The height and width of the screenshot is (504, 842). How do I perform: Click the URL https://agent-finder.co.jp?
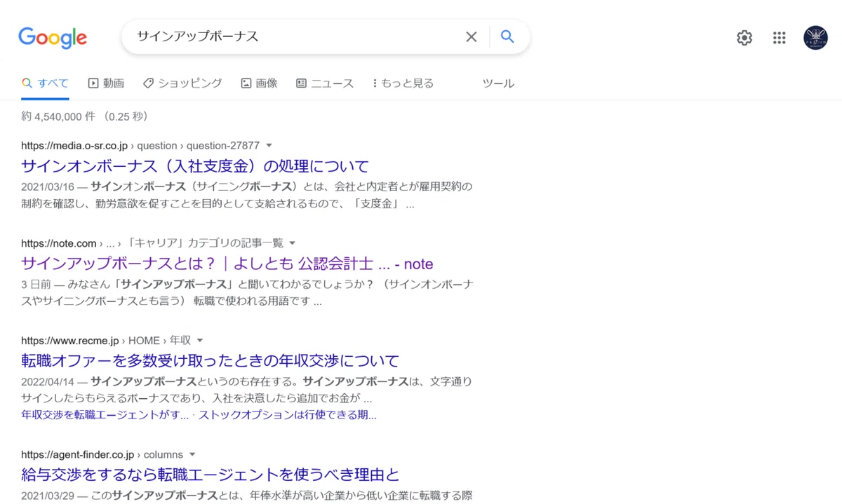point(77,454)
